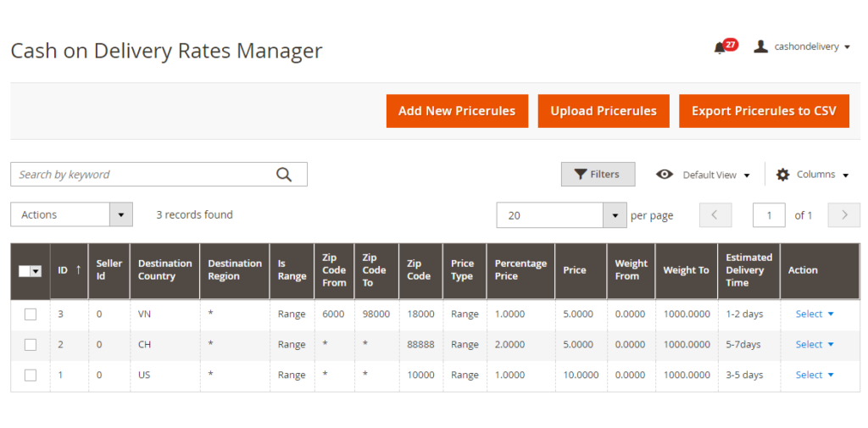
Task: Open the select-all header checkbox menu
Action: (x=36, y=271)
